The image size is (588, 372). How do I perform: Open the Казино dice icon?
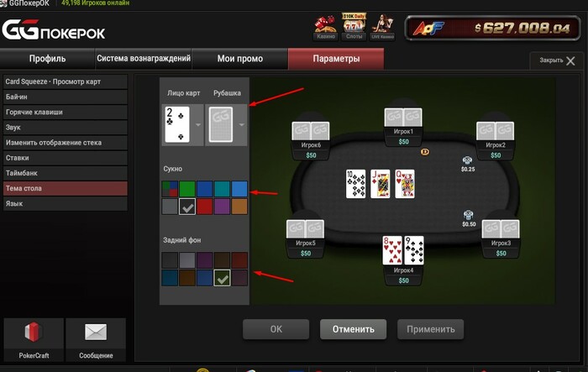point(325,27)
